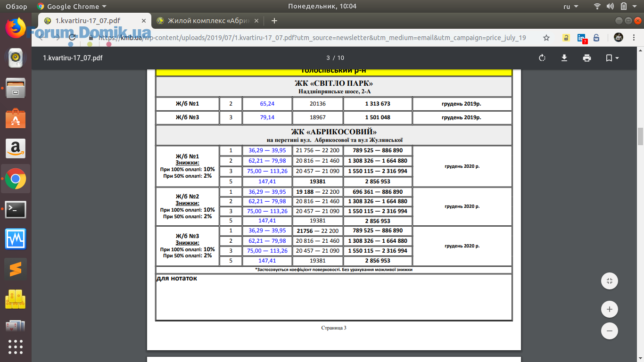Launch Firefox from the dock
The width and height of the screenshot is (644, 362).
point(16,28)
